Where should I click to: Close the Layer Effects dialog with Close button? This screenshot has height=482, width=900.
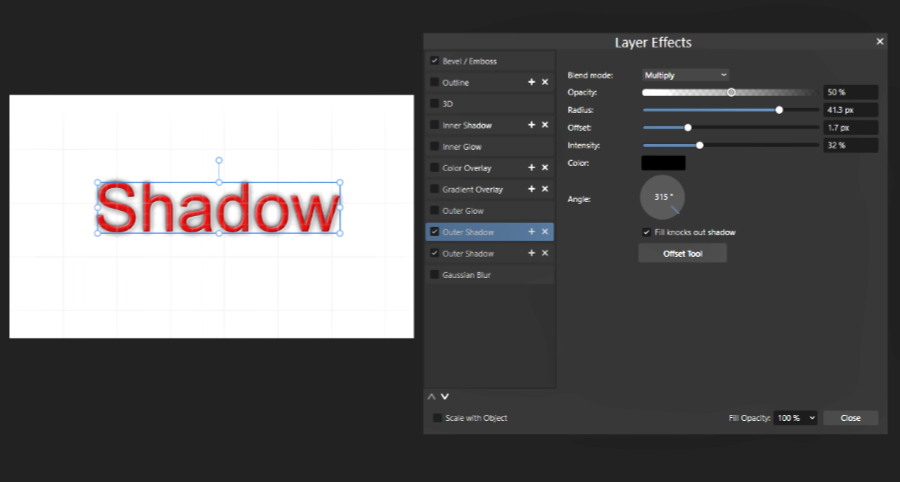tap(850, 418)
